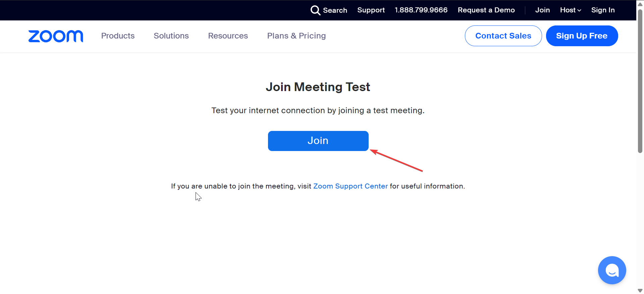
Task: Go to home via Zoom logo
Action: tap(56, 36)
